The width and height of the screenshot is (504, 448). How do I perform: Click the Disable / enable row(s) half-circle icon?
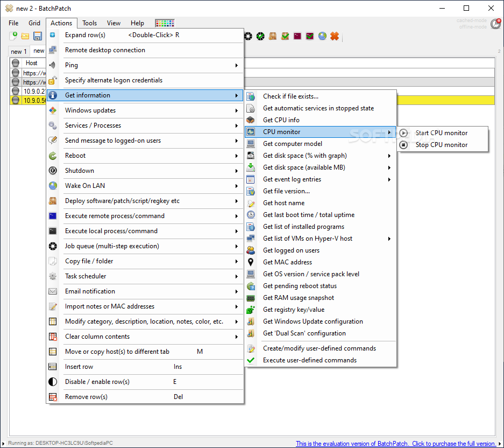click(53, 382)
